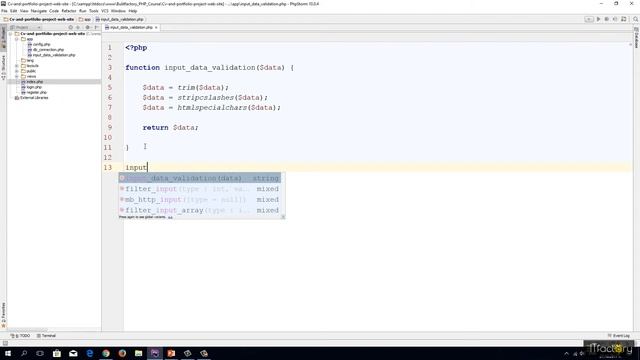Expand the public folder in project tree
The width and height of the screenshot is (640, 360).
tap(17, 71)
